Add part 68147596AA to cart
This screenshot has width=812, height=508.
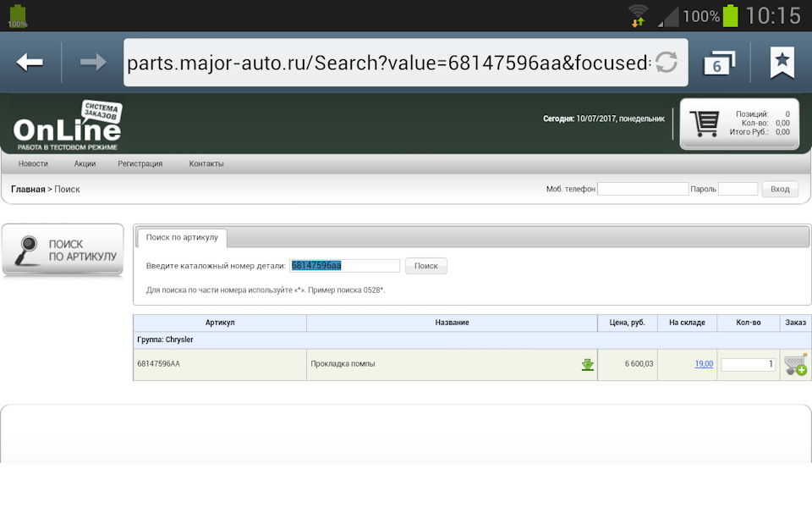795,365
